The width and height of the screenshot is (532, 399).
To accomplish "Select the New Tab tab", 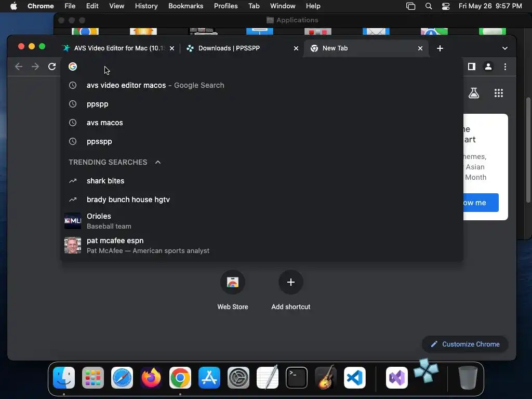I will point(366,48).
